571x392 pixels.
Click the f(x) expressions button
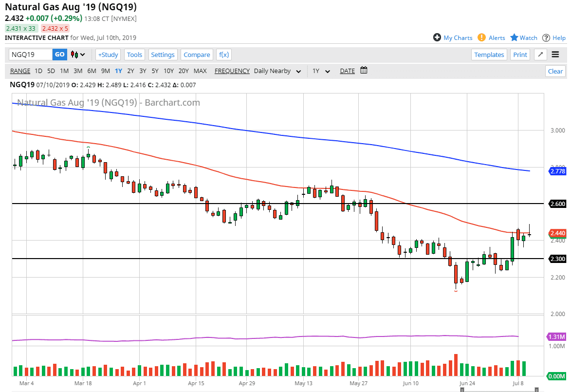point(223,55)
